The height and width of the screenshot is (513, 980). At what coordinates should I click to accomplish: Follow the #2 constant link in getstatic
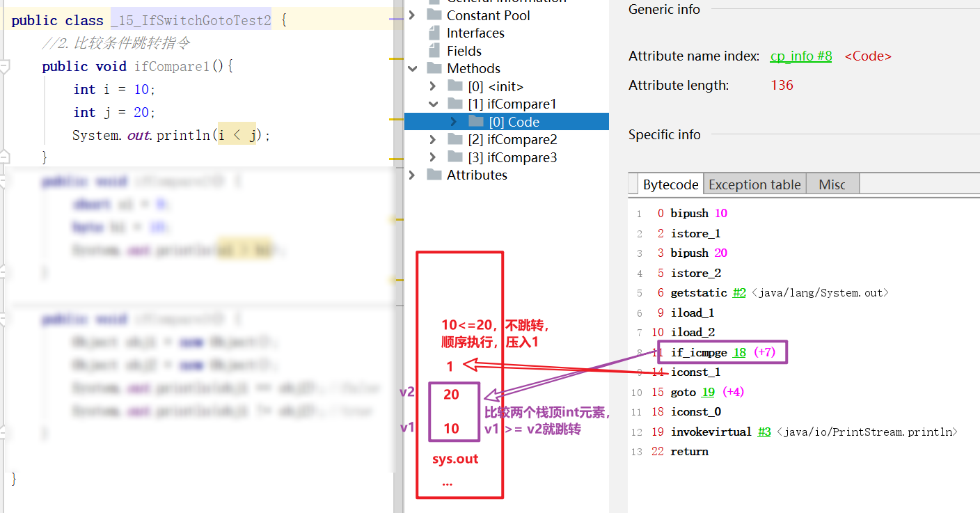coord(738,293)
